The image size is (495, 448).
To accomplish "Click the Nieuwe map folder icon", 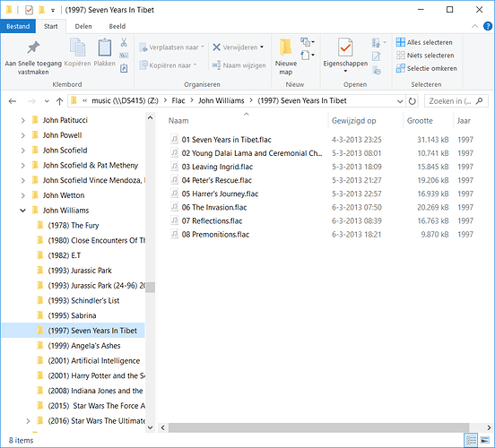I will [286, 47].
